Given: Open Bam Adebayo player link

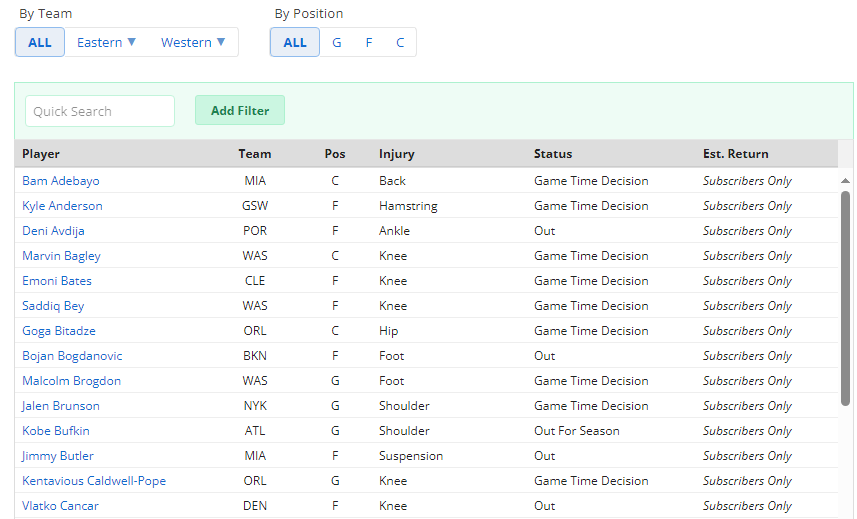Looking at the screenshot, I should 61,180.
